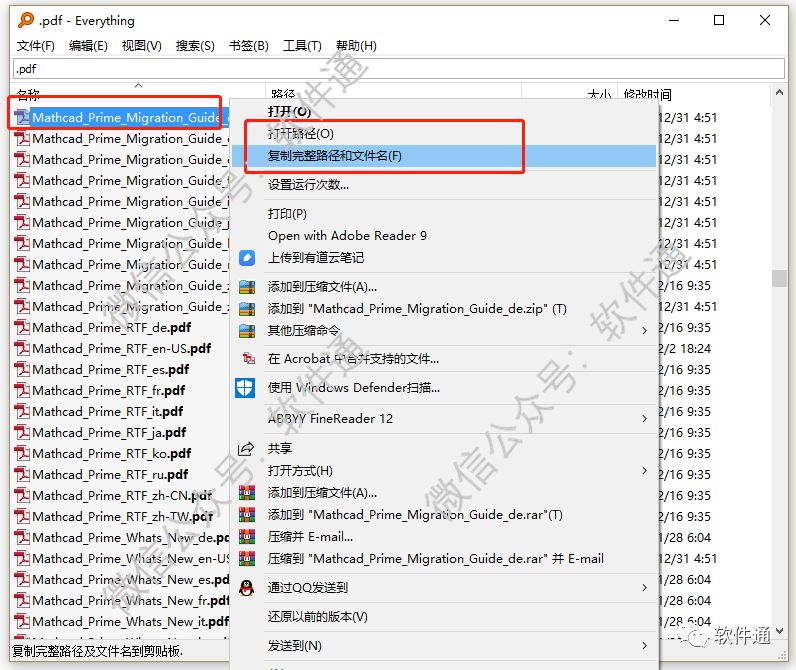Click PDF icon of Mathcad_Prime_RTF_zh-CN.pdf
Image resolution: width=796 pixels, height=670 pixels.
22,495
